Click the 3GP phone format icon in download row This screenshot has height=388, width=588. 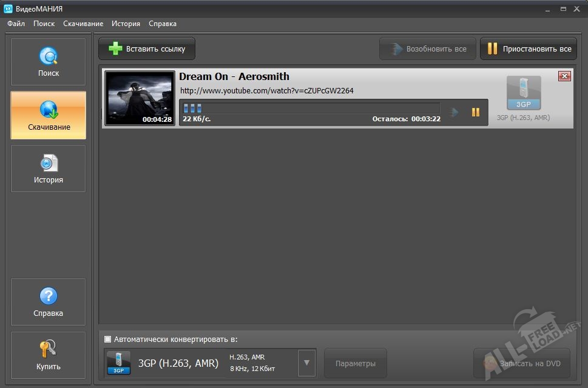[523, 93]
